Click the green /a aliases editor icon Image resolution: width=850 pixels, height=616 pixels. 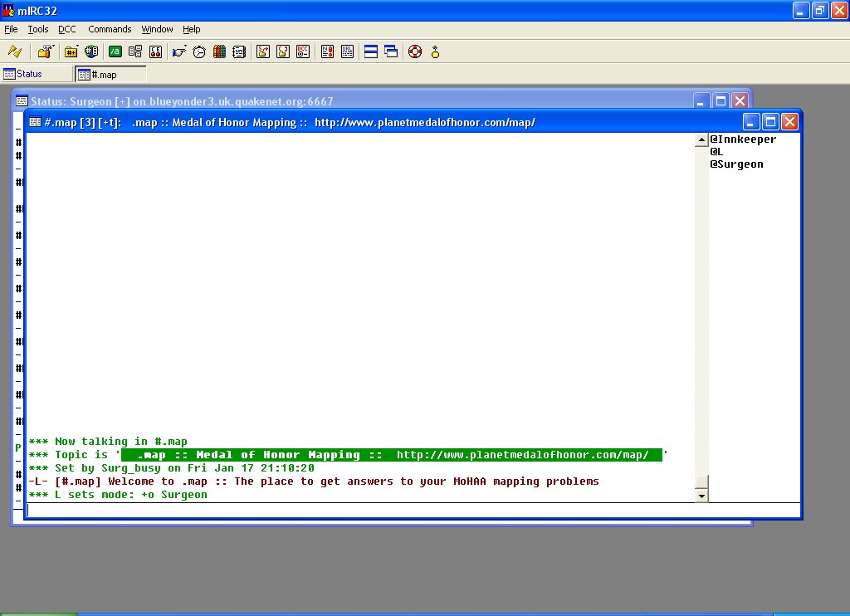[x=115, y=51]
